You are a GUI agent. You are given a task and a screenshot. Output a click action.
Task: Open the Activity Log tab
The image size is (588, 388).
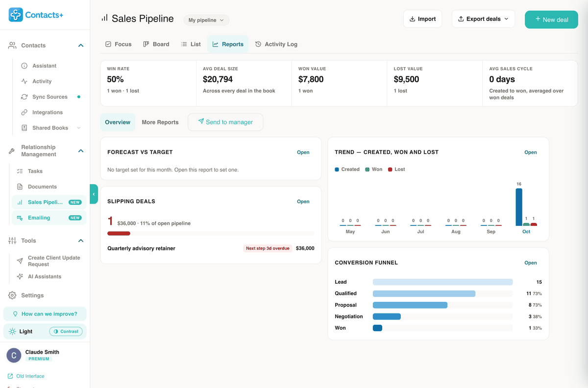point(276,44)
